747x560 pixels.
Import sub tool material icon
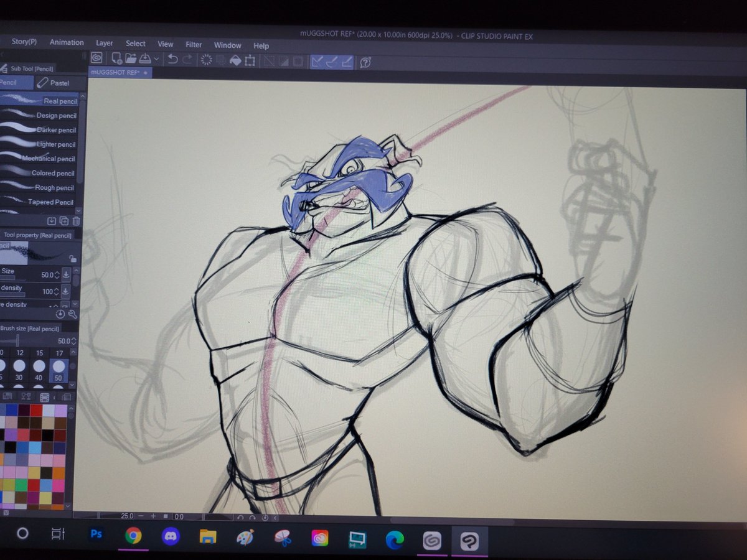click(x=52, y=220)
